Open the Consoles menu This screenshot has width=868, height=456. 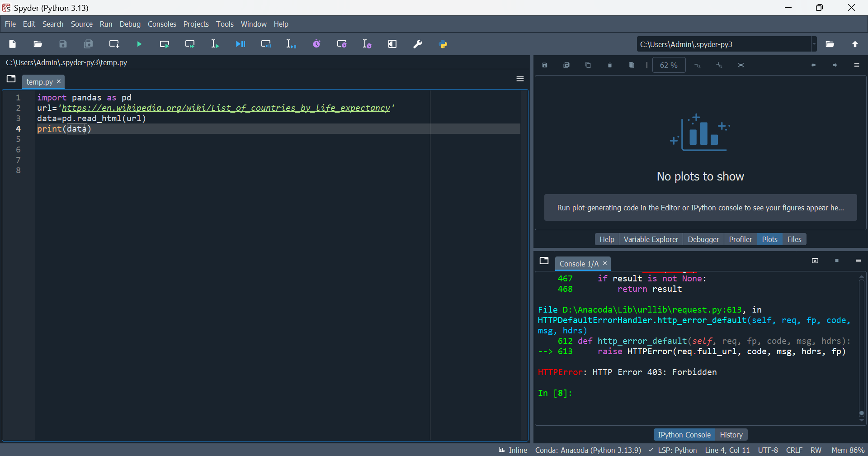point(162,24)
